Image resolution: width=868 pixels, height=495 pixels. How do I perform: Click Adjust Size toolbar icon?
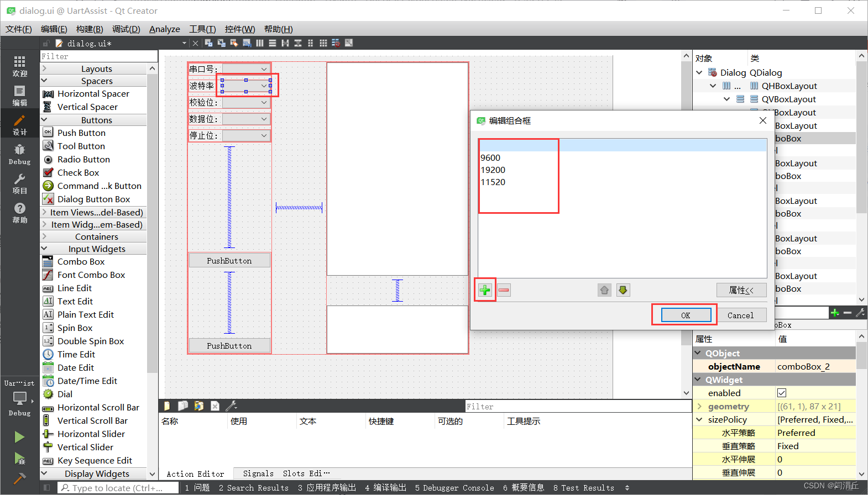pos(349,43)
